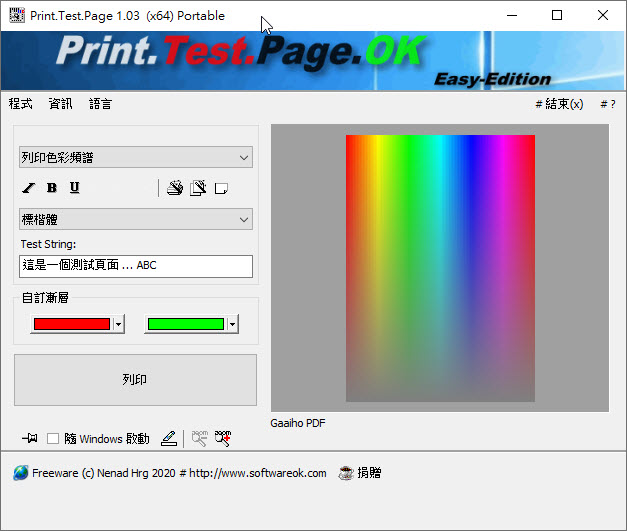This screenshot has height=531, width=627.
Task: Toggle underline U formatting icon
Action: point(74,188)
